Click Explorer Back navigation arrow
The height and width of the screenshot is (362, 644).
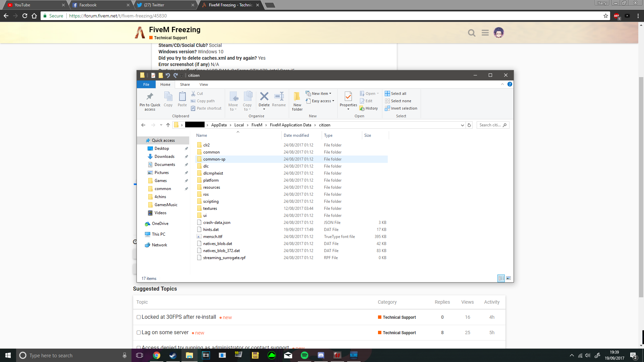pyautogui.click(x=144, y=125)
